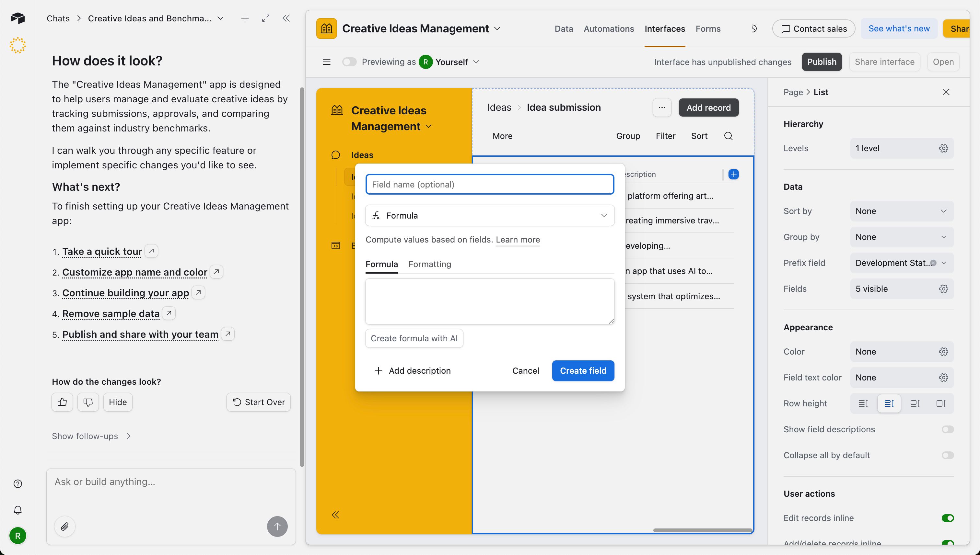Viewport: 980px width, 555px height.
Task: Open the Formula field type dropdown
Action: click(x=490, y=215)
